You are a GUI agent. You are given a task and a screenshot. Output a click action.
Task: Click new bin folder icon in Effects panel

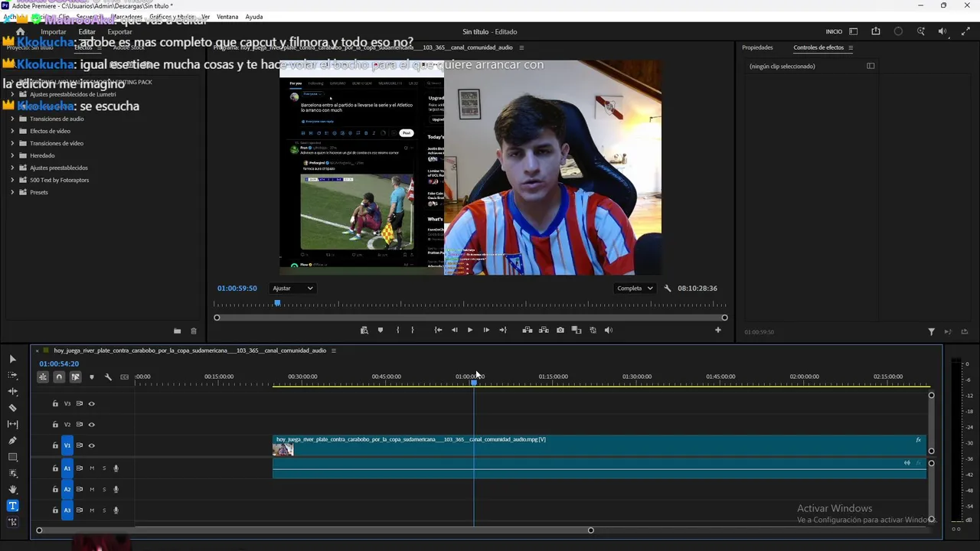point(177,331)
